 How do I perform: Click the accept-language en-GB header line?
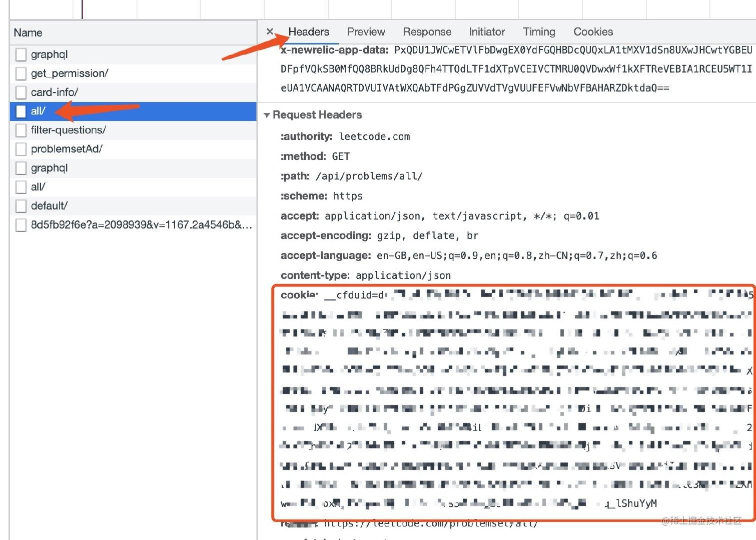click(469, 255)
